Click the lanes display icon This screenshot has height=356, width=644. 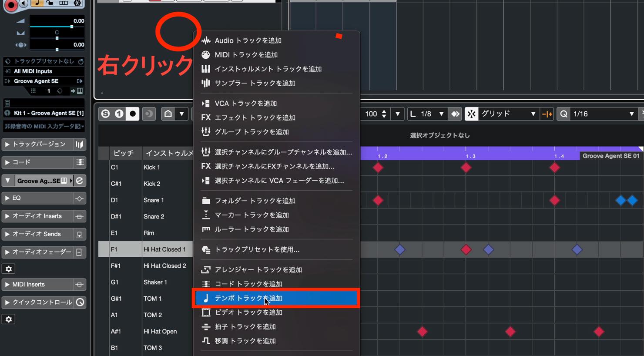(64, 3)
